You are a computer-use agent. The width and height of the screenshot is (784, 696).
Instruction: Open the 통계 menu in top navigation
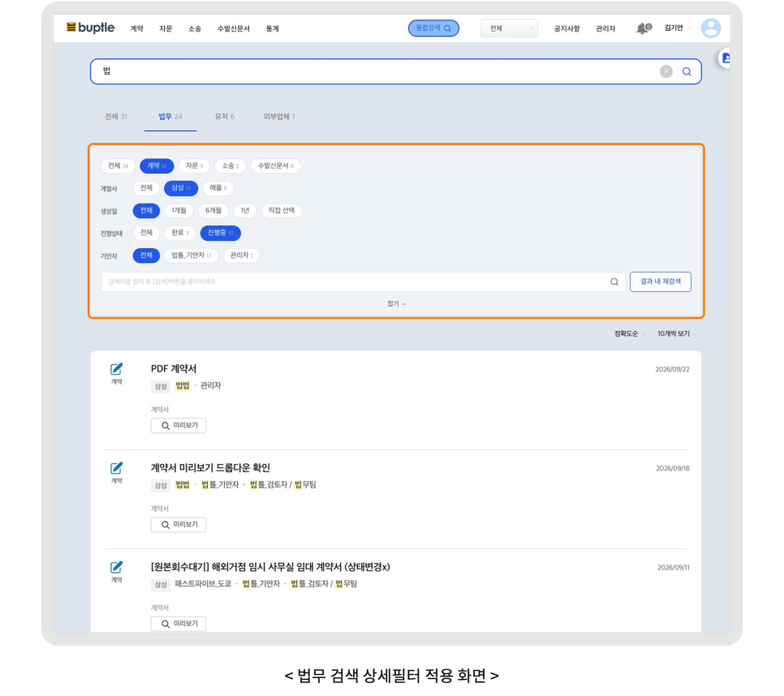point(272,28)
